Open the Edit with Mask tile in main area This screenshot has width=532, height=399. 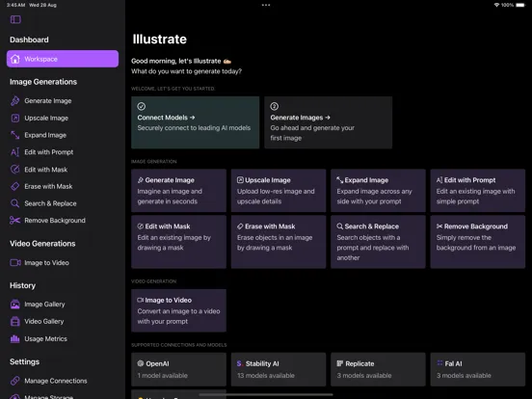coord(178,242)
